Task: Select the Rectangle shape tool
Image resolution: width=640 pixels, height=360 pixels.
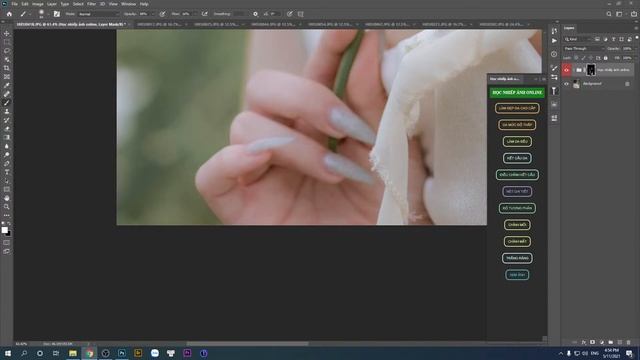Action: pyautogui.click(x=7, y=189)
